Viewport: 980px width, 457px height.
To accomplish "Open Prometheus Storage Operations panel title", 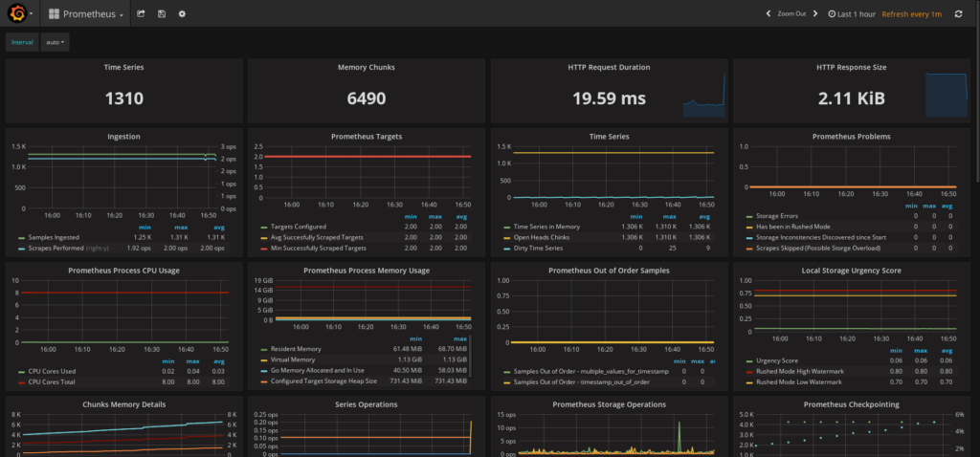I will pos(609,403).
